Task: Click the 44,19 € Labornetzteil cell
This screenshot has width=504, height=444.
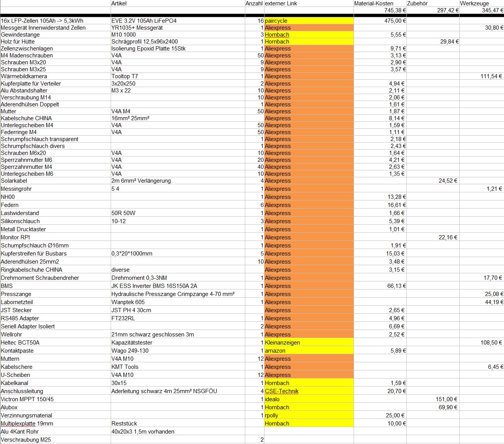Action: click(x=482, y=302)
